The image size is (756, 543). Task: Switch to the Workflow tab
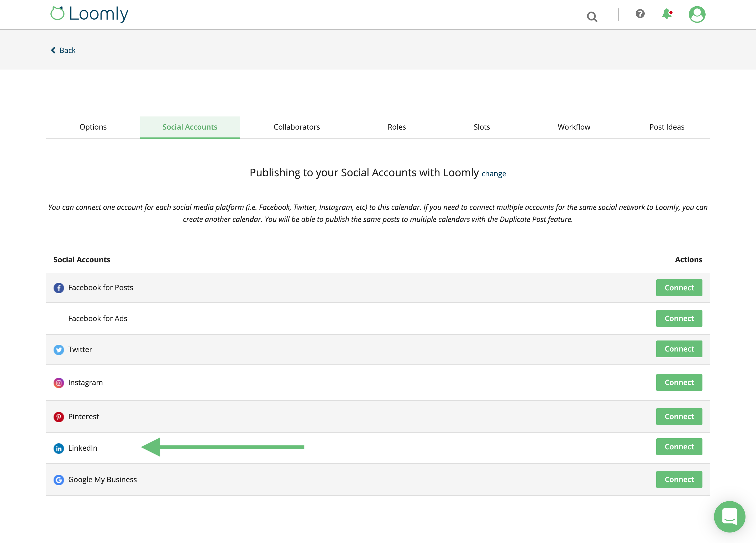pos(574,127)
